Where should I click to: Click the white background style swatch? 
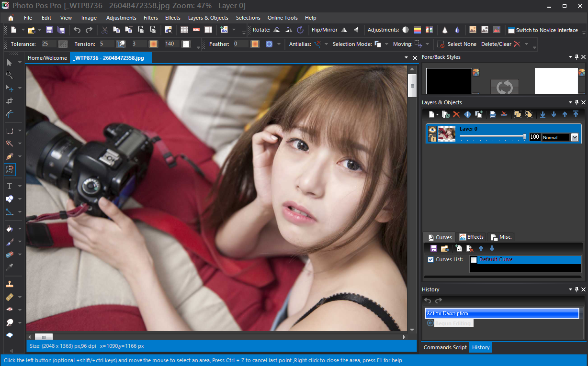[556, 81]
